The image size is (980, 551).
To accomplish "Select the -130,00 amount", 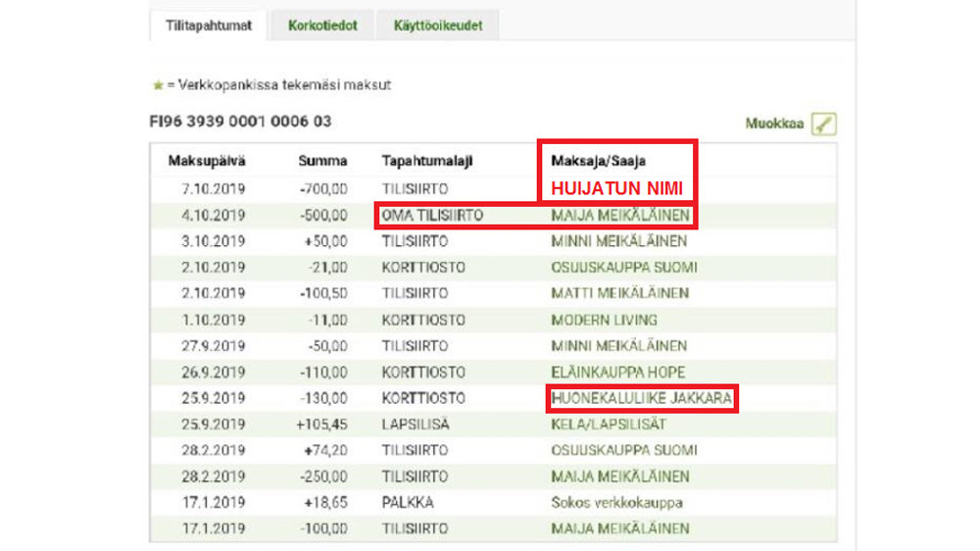I will click(x=323, y=398).
